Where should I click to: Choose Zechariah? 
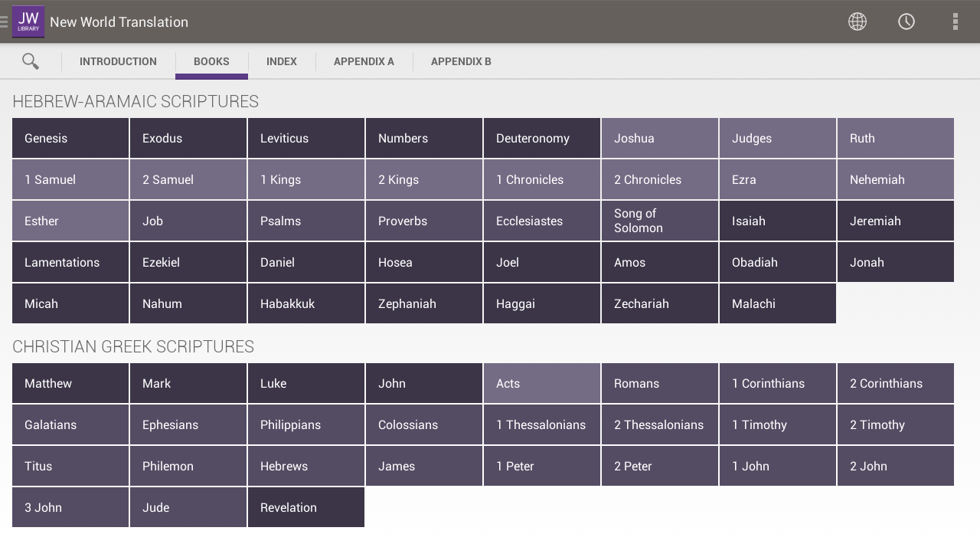point(660,303)
